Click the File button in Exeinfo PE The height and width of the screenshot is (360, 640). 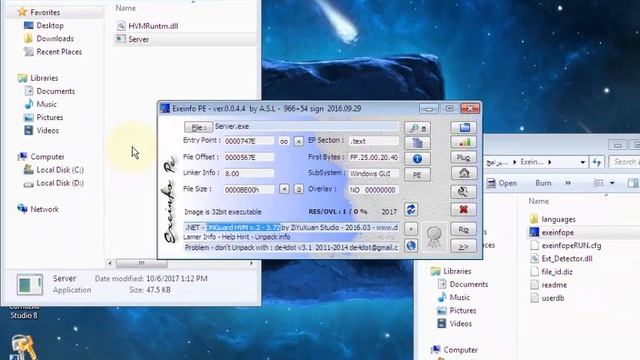point(198,127)
